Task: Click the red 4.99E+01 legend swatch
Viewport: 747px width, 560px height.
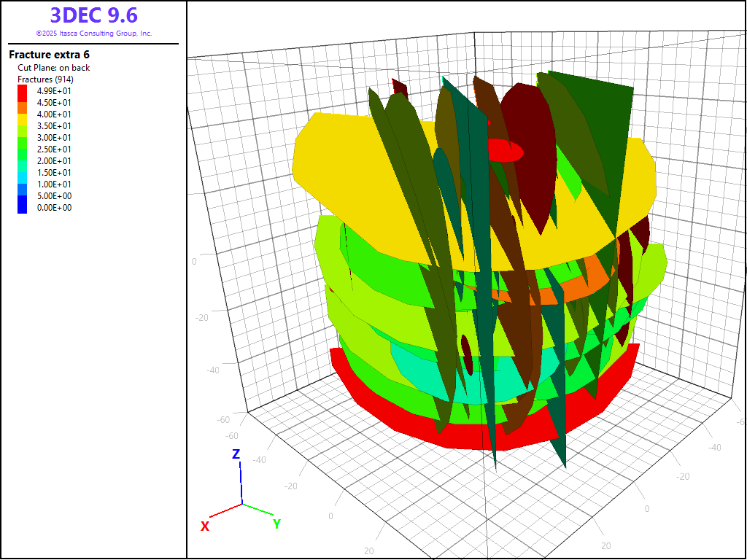Action: tap(22, 91)
